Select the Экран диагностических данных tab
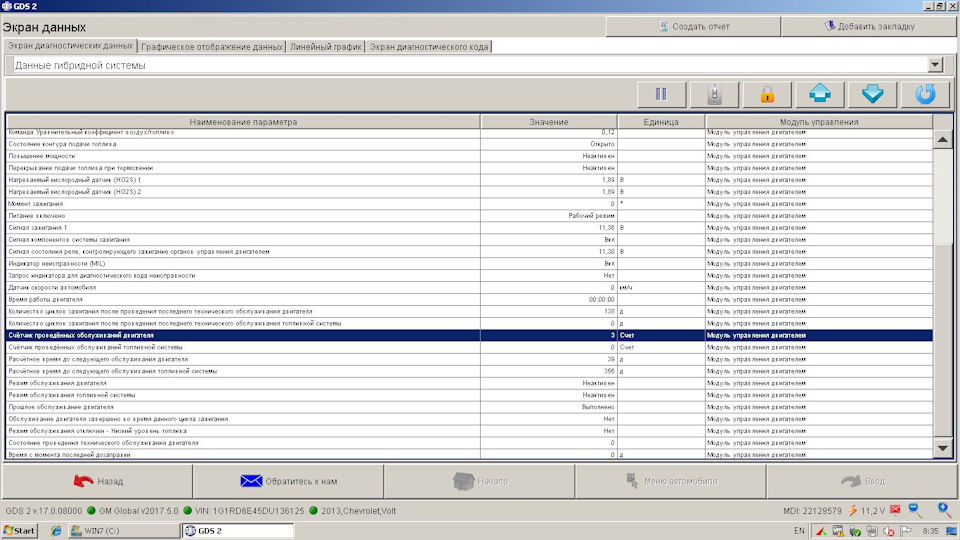 pos(70,46)
